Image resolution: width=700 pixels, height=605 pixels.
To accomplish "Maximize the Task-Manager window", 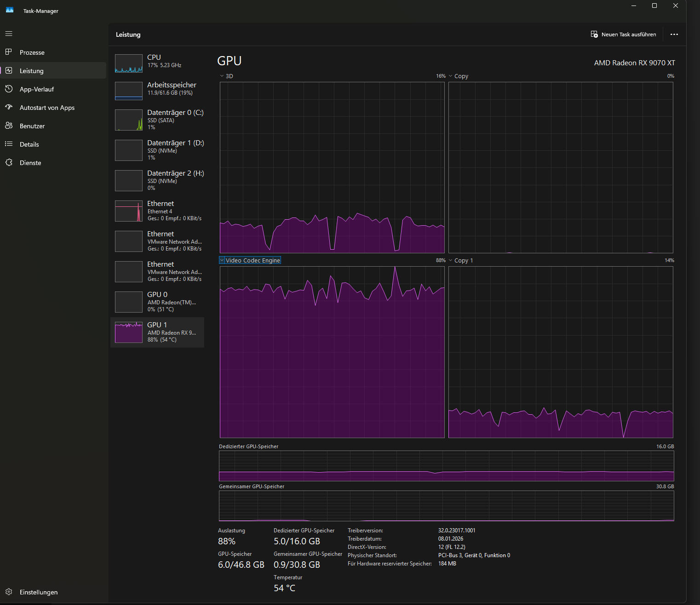I will (x=654, y=6).
